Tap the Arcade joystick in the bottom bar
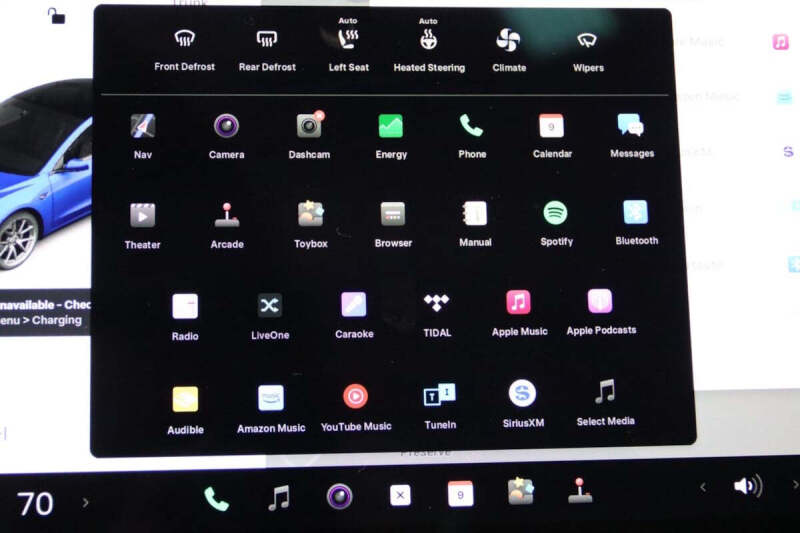800x533 pixels. [580, 490]
